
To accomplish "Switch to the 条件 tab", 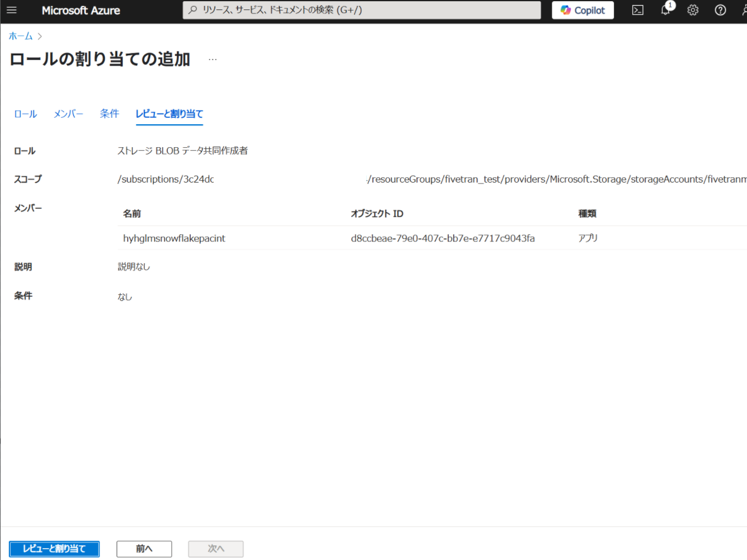I will pos(110,114).
